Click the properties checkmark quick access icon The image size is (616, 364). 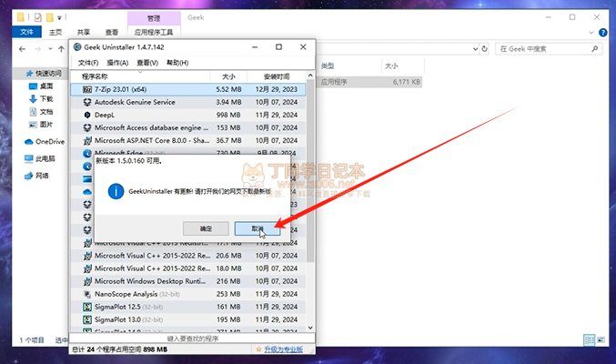pyautogui.click(x=37, y=17)
